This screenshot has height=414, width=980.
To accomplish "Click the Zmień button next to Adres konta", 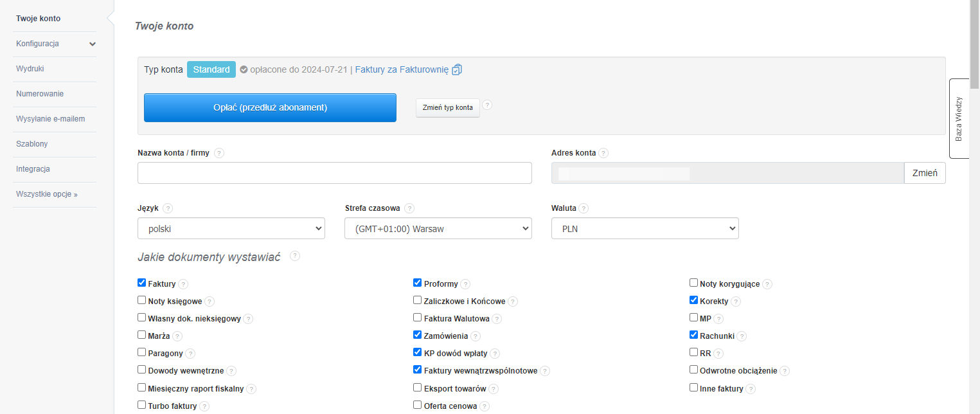I will point(925,173).
